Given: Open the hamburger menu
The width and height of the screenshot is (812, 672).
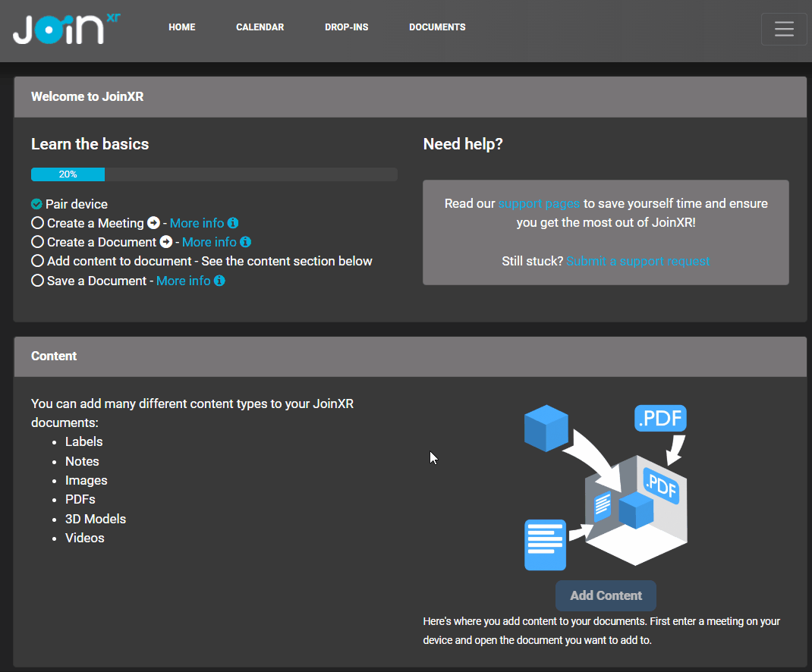Looking at the screenshot, I should [x=784, y=30].
